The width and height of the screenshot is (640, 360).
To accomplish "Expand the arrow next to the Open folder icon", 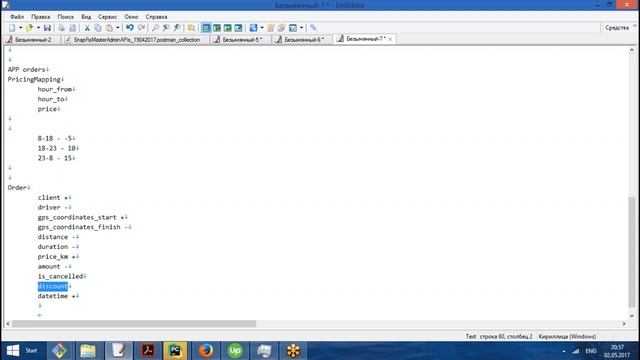I will pos(38,28).
